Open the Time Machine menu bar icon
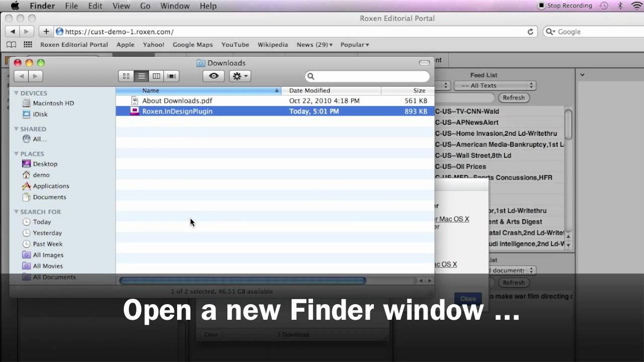The width and height of the screenshot is (644, 362). (x=604, y=6)
